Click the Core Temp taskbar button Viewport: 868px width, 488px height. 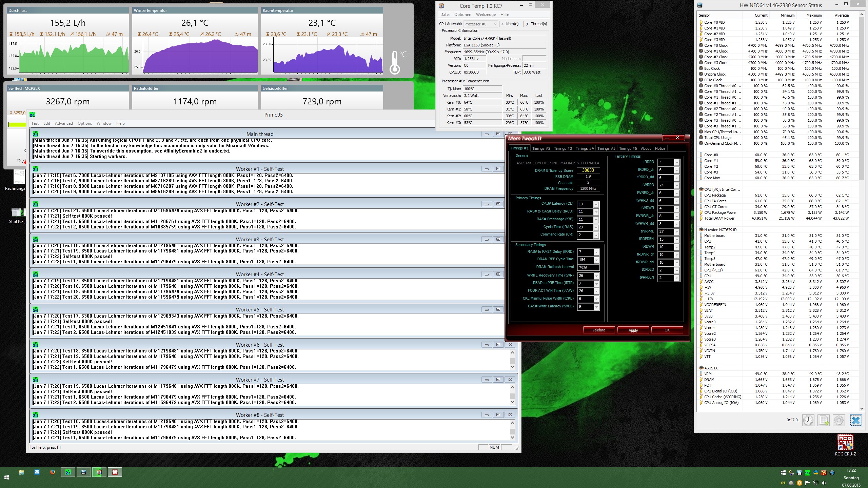coord(99,472)
